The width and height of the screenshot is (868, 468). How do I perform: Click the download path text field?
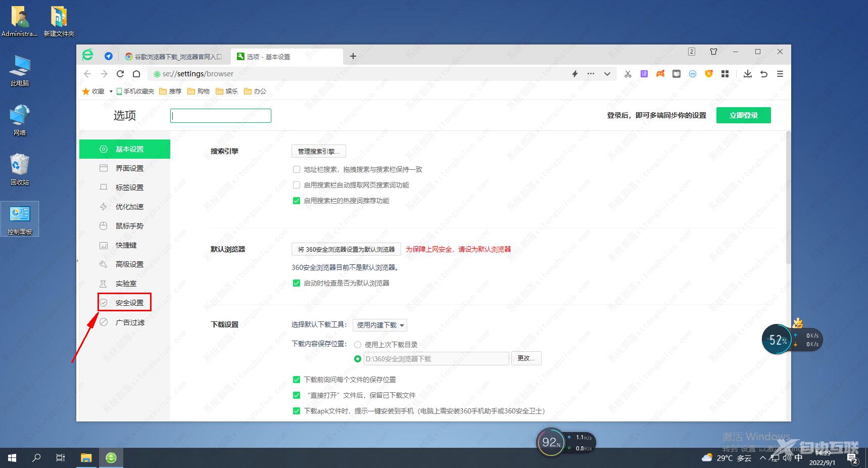click(436, 359)
